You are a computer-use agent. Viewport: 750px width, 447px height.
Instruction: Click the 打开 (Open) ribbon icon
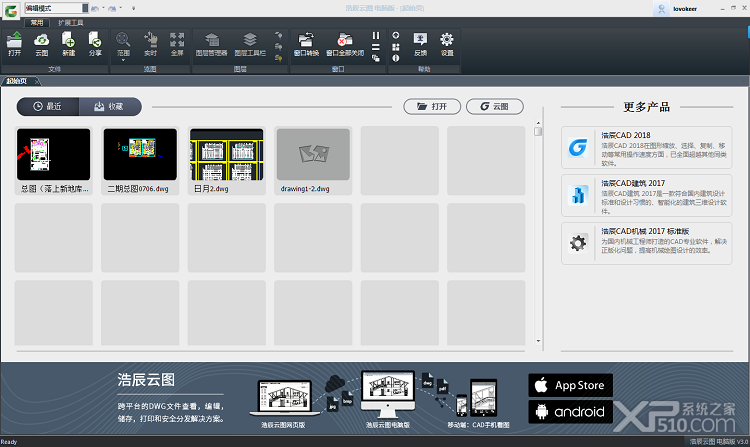pos(14,44)
